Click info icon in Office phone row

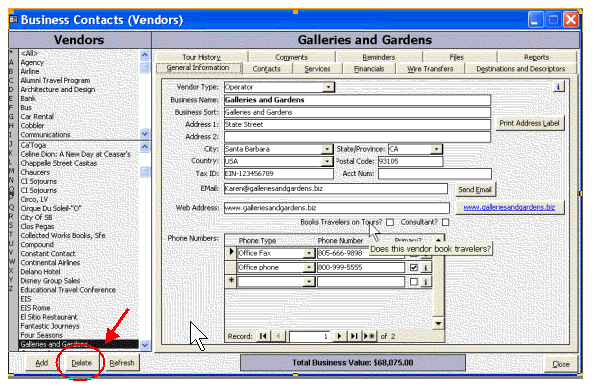[425, 268]
